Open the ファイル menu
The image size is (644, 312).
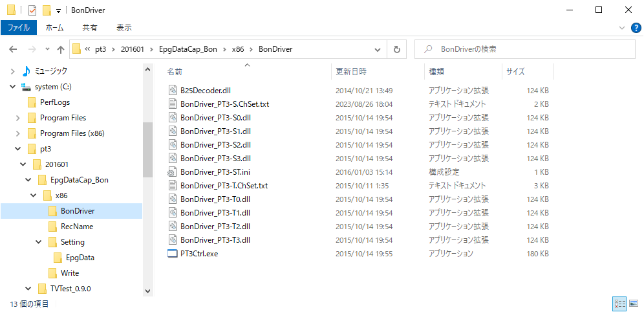pyautogui.click(x=19, y=28)
